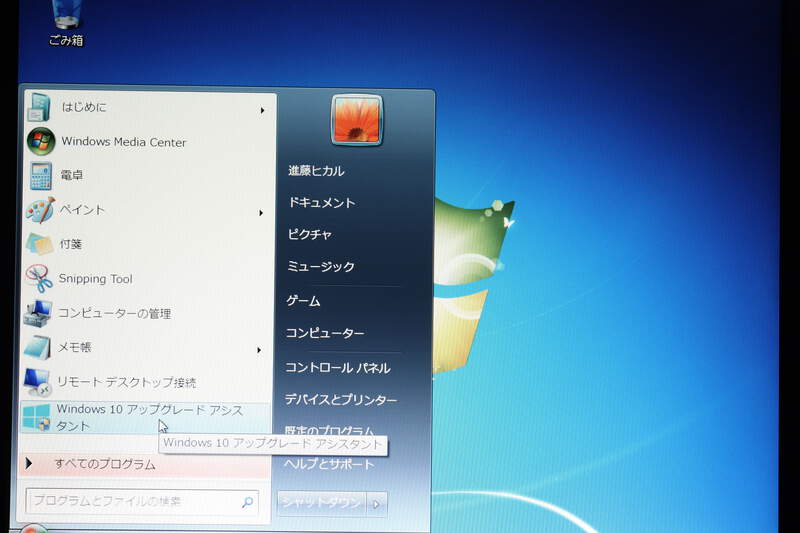Screen dimensions: 800x533
Task: Open the shutdown options arrow
Action: [x=377, y=504]
